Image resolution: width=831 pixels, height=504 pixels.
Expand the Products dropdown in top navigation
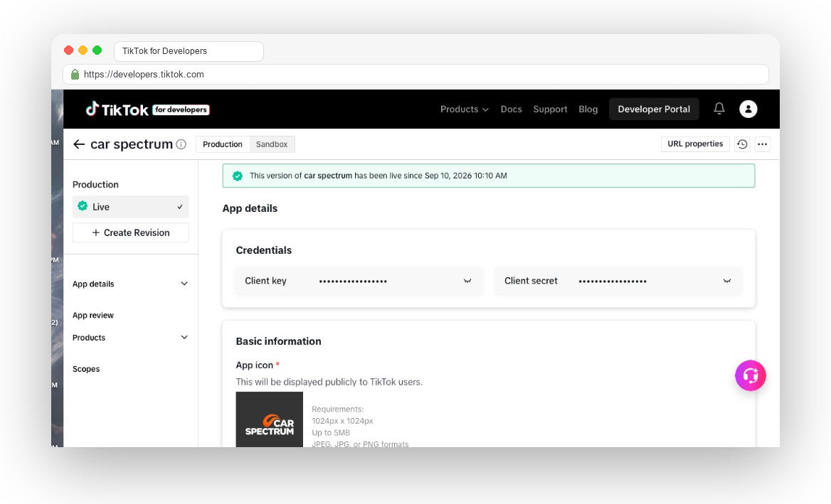click(x=465, y=109)
